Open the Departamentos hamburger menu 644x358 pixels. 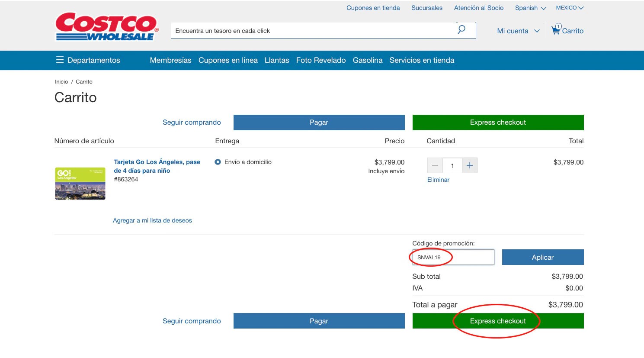(60, 60)
